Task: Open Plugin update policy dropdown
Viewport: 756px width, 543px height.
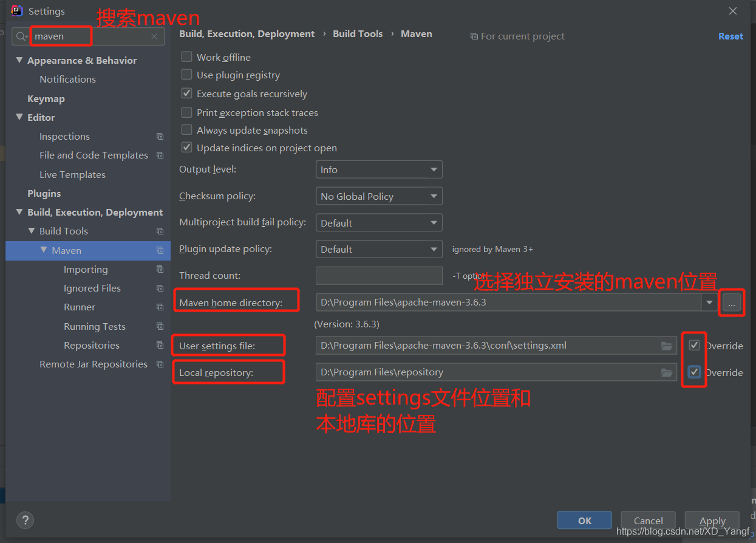Action: point(379,249)
